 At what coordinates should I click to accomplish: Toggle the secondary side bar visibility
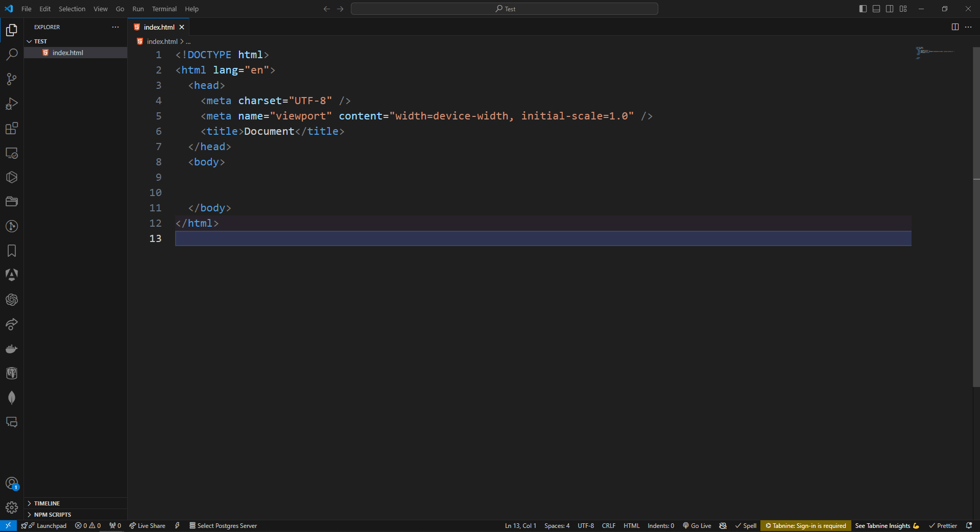[x=890, y=9]
